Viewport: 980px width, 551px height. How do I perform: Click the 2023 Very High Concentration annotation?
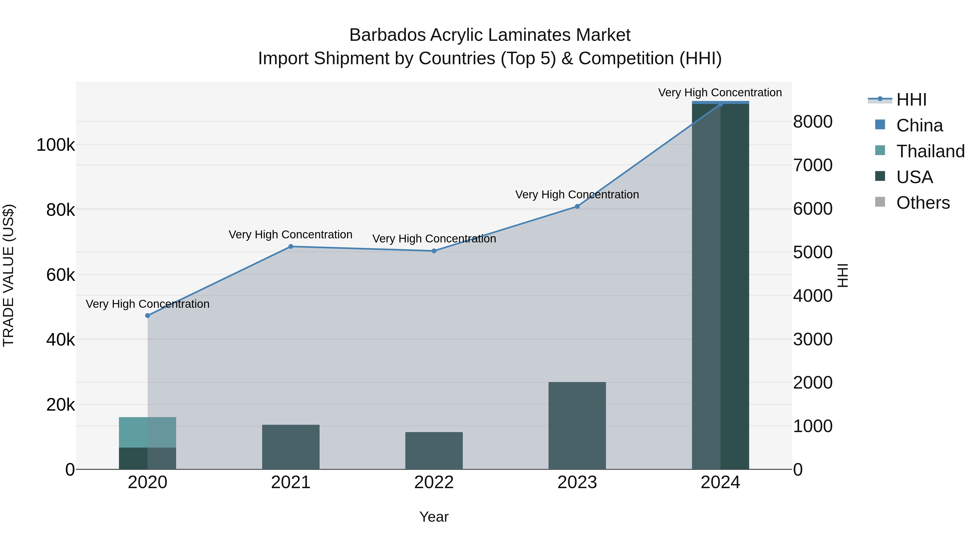tap(577, 195)
